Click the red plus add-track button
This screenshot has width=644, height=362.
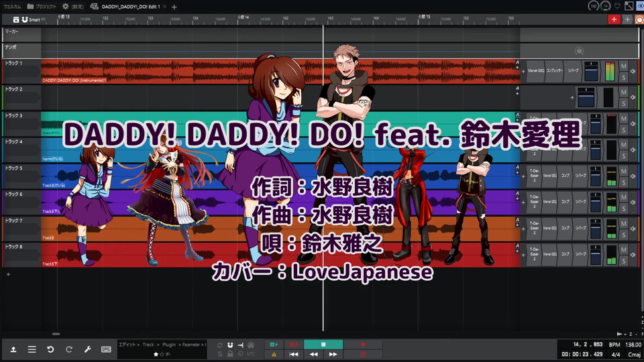(614, 19)
